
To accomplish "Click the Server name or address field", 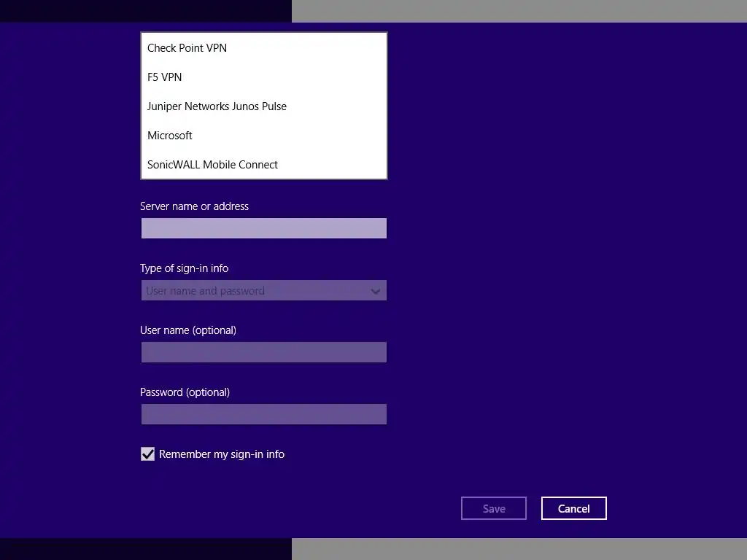I will click(x=264, y=228).
